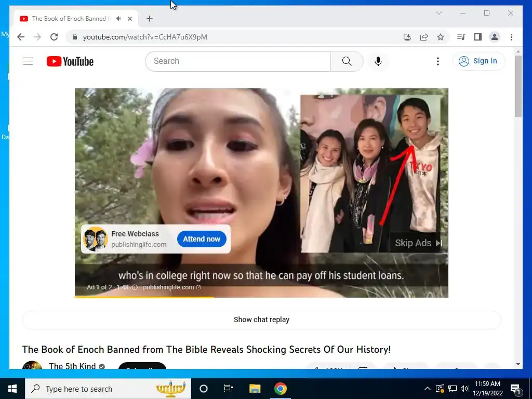Go to the YouTube home logo

tap(70, 61)
